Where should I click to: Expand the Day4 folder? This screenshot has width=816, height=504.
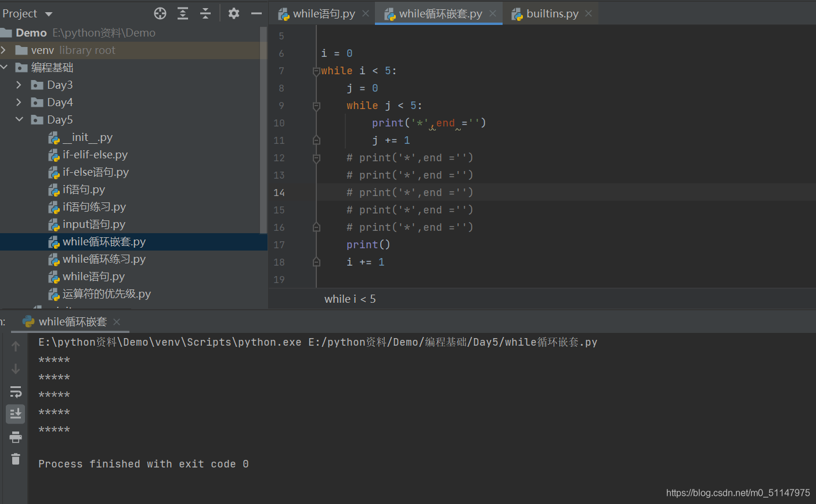(19, 103)
